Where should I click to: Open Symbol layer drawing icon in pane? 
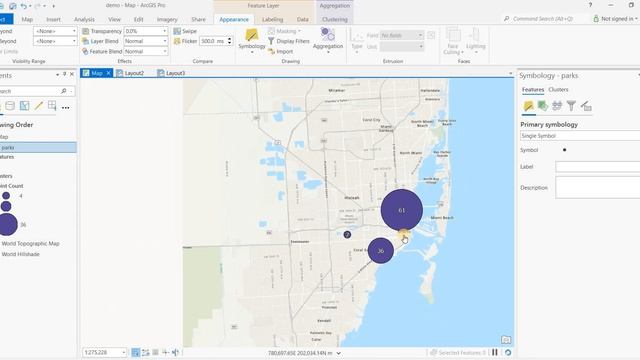(x=557, y=106)
